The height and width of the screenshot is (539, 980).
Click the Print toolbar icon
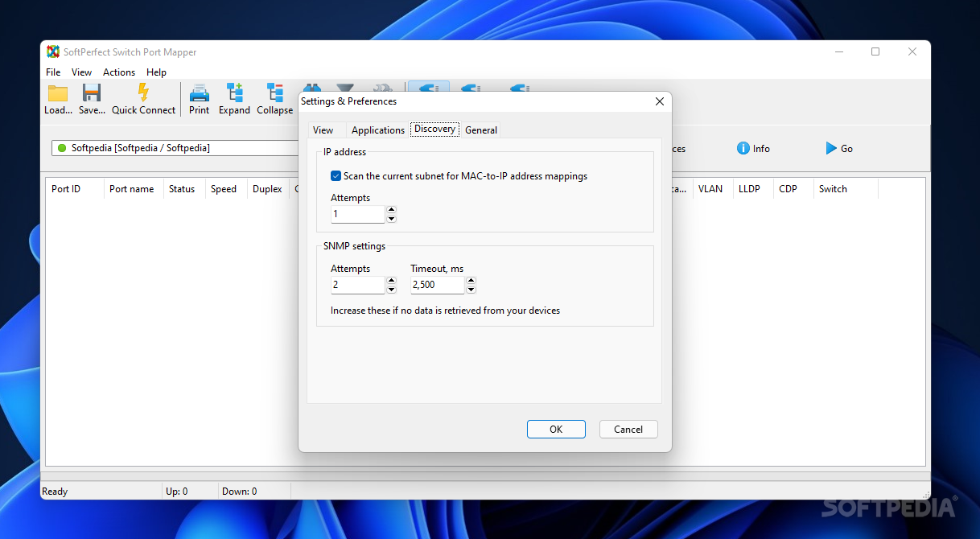(x=199, y=93)
